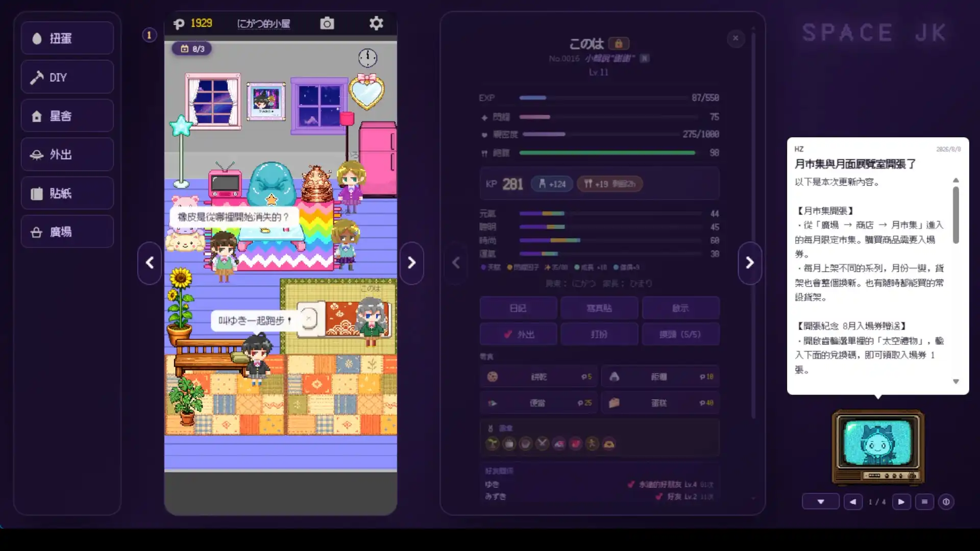Open the 寫真貼 photo sticker button
The width and height of the screenshot is (980, 551).
[599, 308]
